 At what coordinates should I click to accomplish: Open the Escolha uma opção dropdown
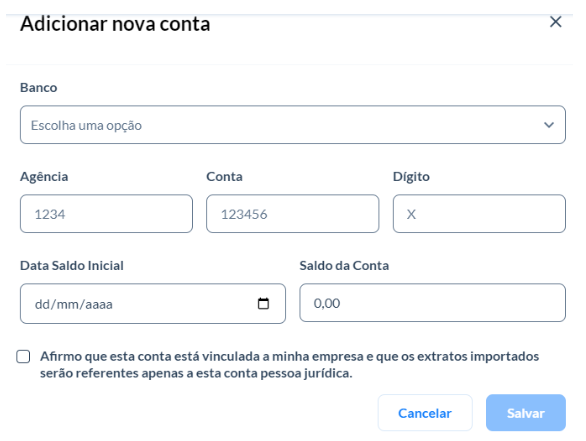point(293,125)
